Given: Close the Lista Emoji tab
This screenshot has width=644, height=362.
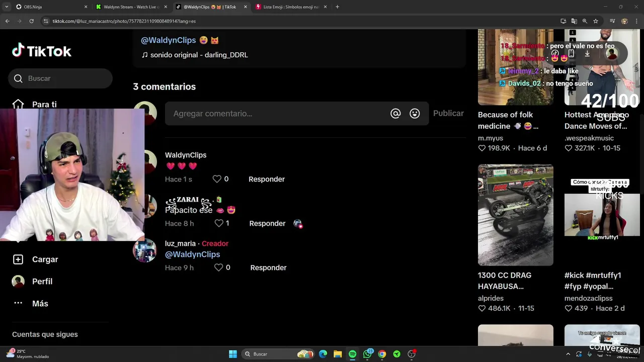Looking at the screenshot, I should point(325,7).
